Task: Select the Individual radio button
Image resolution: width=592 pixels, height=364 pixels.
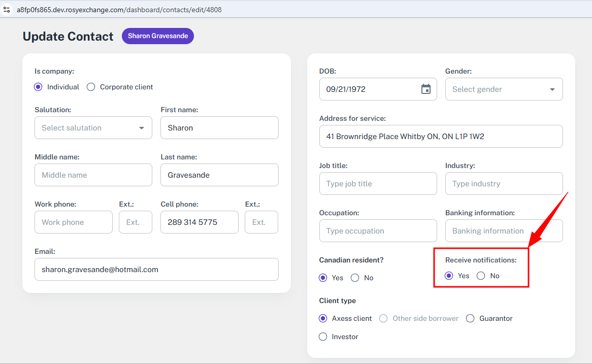Action: click(38, 87)
